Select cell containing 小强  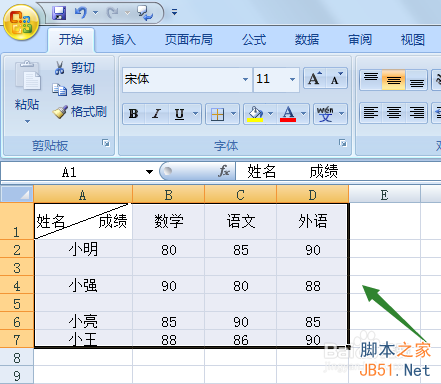click(83, 285)
